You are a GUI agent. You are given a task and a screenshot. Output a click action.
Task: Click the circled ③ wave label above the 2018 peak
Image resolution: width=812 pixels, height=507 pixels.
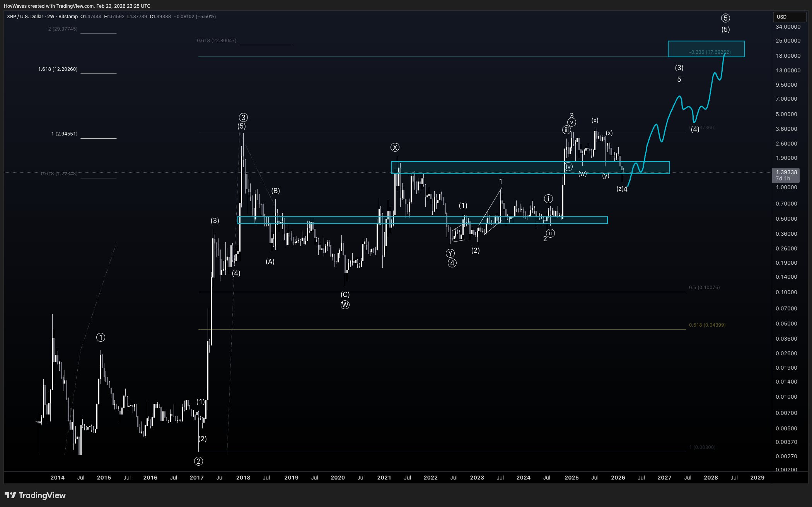(243, 117)
